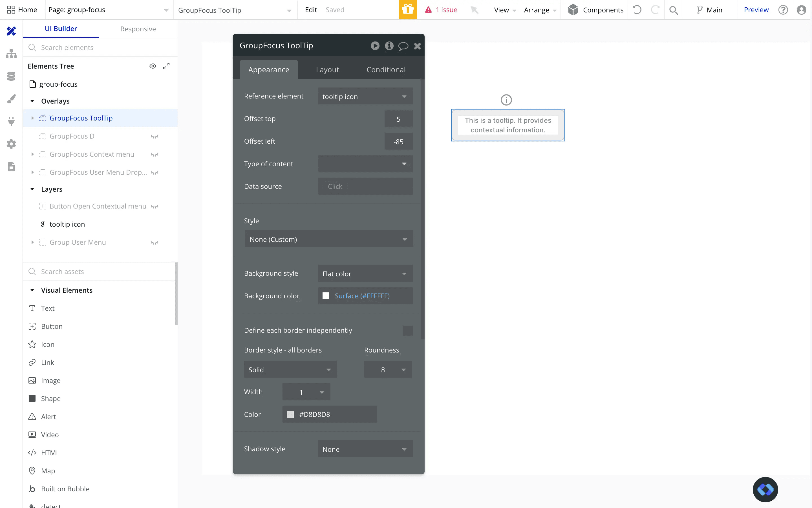Click the branch icon next to Main

pyautogui.click(x=700, y=10)
